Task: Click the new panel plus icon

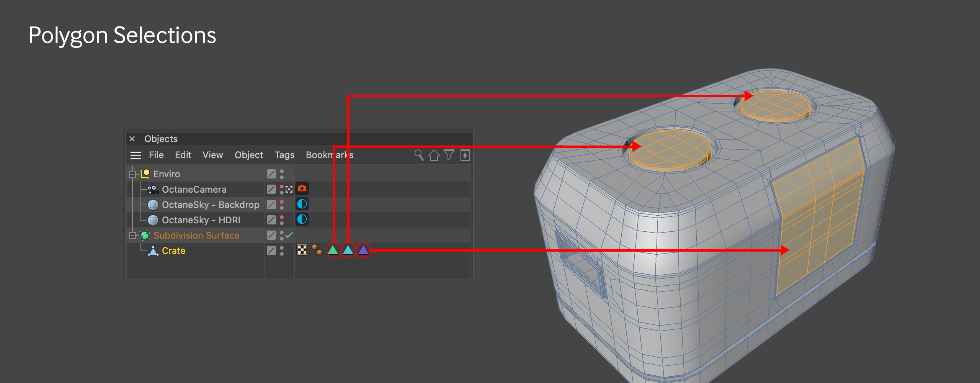Action: click(465, 155)
